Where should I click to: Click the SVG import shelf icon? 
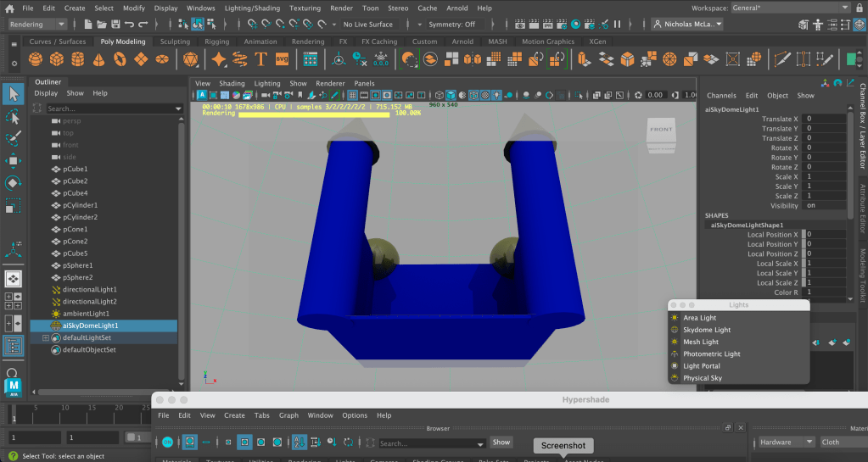(282, 59)
